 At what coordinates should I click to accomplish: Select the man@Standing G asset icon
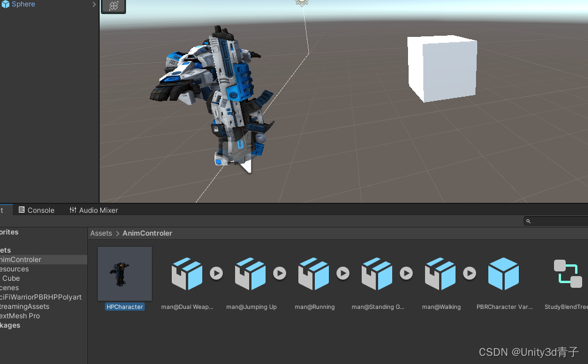pyautogui.click(x=377, y=273)
